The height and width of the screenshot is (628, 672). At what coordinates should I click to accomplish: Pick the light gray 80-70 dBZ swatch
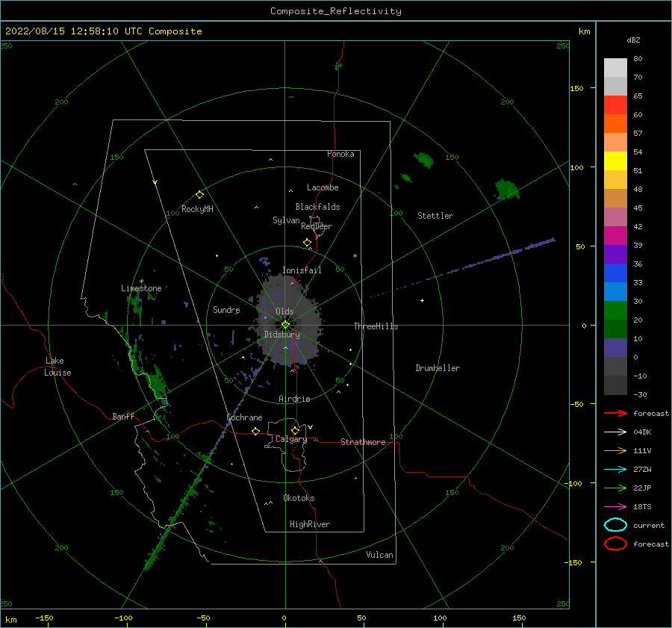pos(615,68)
